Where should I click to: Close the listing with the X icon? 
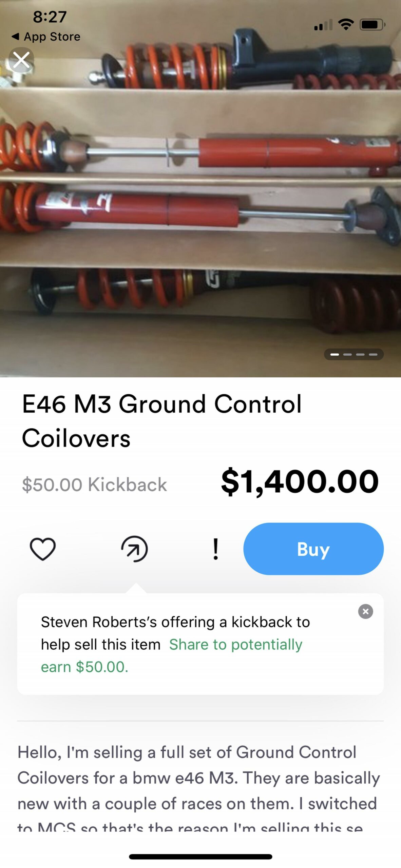click(21, 60)
